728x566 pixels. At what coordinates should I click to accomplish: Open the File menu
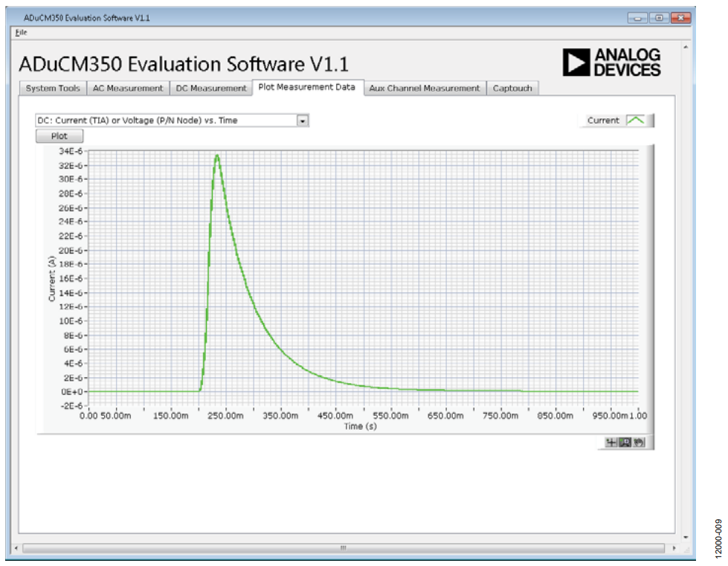coord(21,33)
